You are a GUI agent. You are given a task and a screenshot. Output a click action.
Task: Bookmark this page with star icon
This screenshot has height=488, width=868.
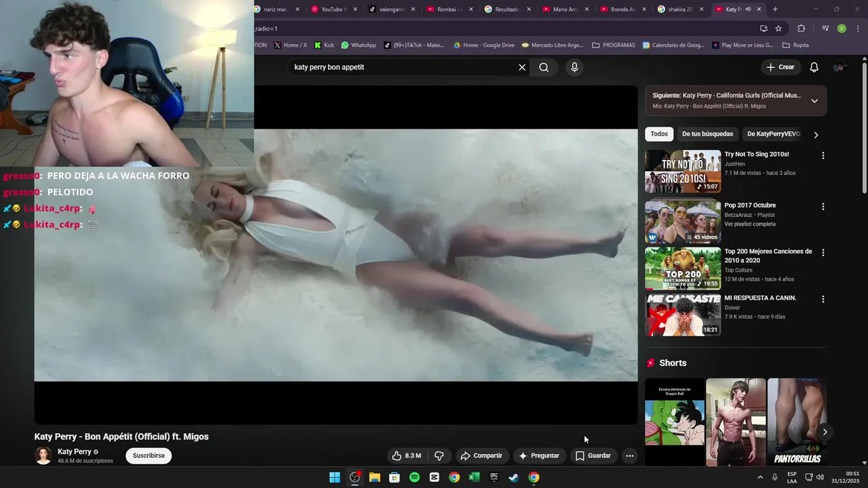[778, 28]
